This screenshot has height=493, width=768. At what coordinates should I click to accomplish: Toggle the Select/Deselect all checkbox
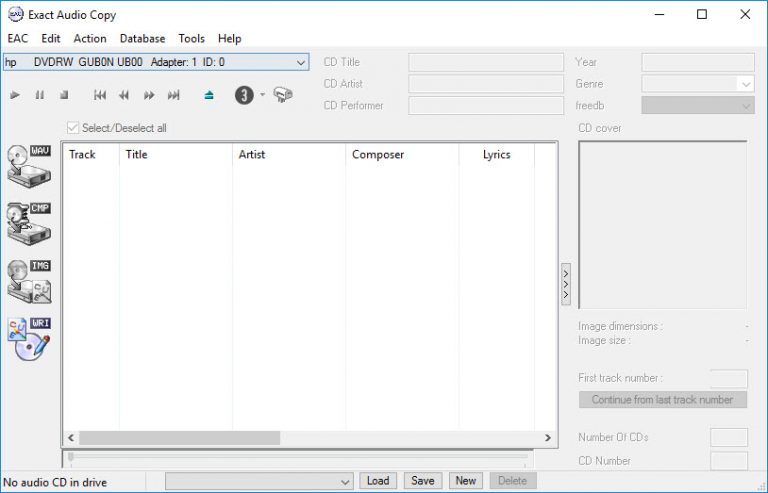coord(72,128)
